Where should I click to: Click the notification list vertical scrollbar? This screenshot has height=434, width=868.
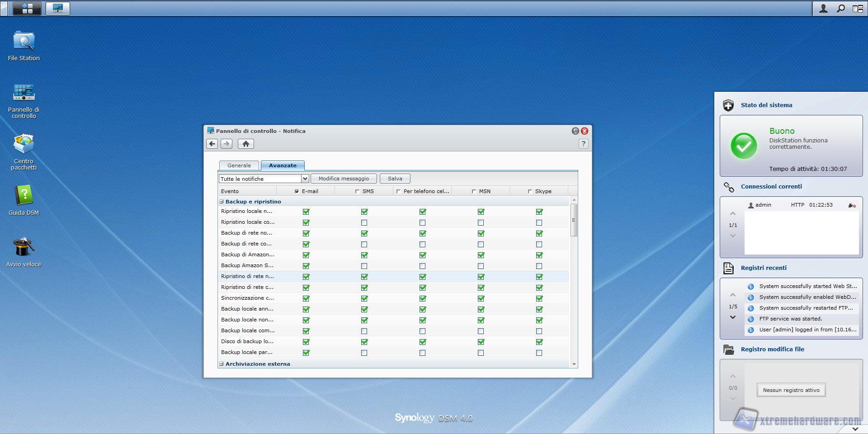click(x=574, y=220)
